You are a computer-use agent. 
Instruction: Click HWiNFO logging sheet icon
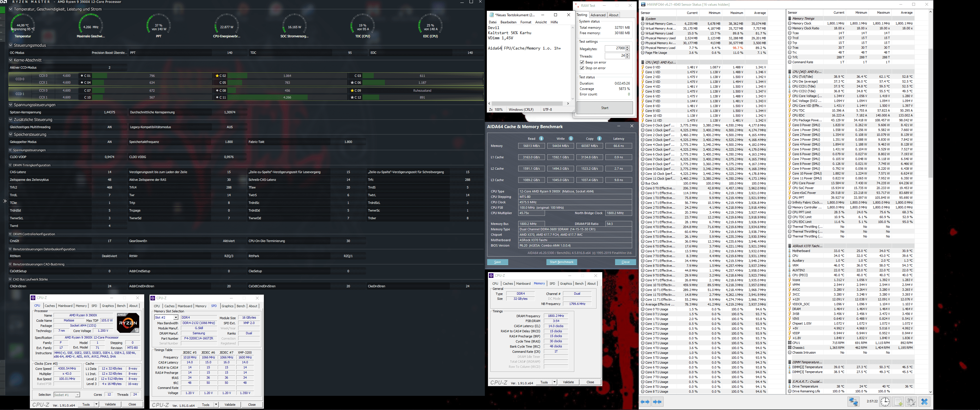click(898, 402)
